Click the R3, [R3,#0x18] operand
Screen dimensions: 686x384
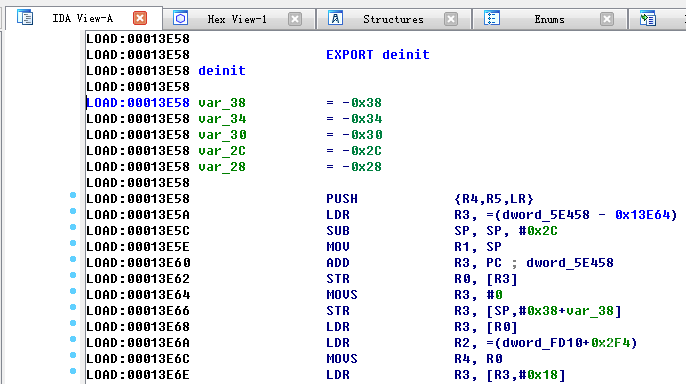[510, 375]
